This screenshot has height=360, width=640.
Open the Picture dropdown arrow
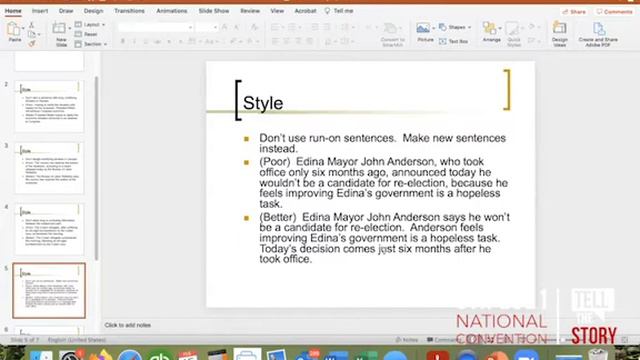click(x=433, y=28)
